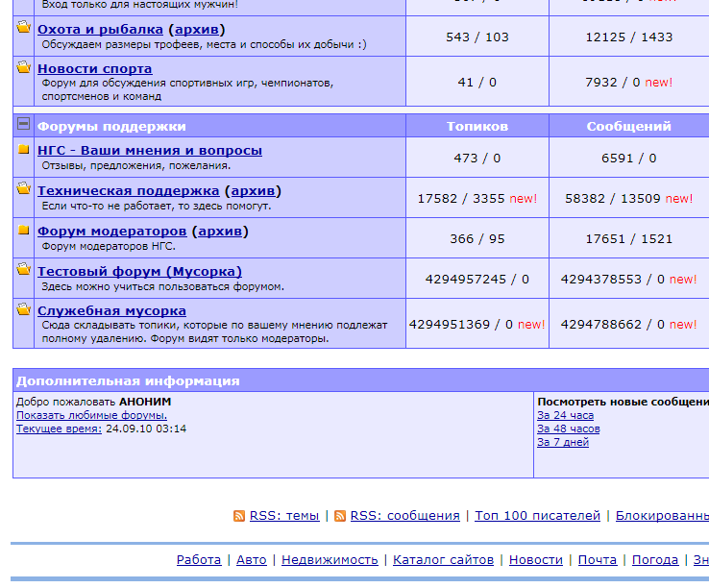Screen dimensions: 709x588
Task: Open Топ 100 писателей list
Action: tap(536, 516)
